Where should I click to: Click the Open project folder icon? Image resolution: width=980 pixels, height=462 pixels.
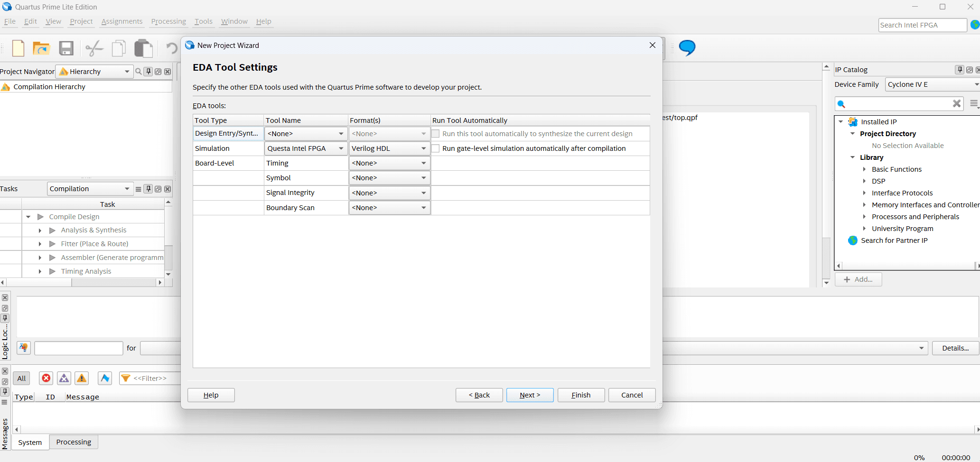pyautogui.click(x=41, y=48)
